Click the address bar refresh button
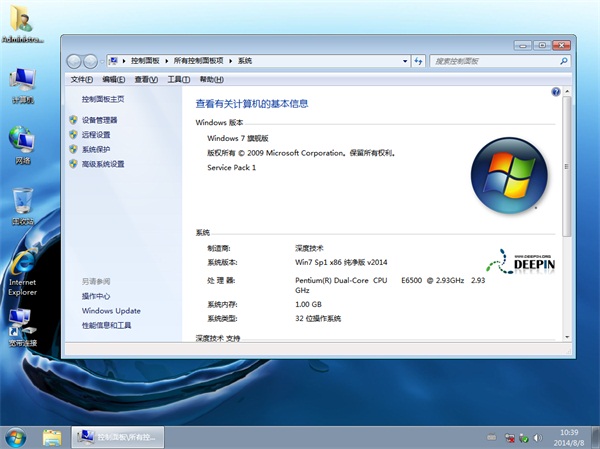 (419, 61)
